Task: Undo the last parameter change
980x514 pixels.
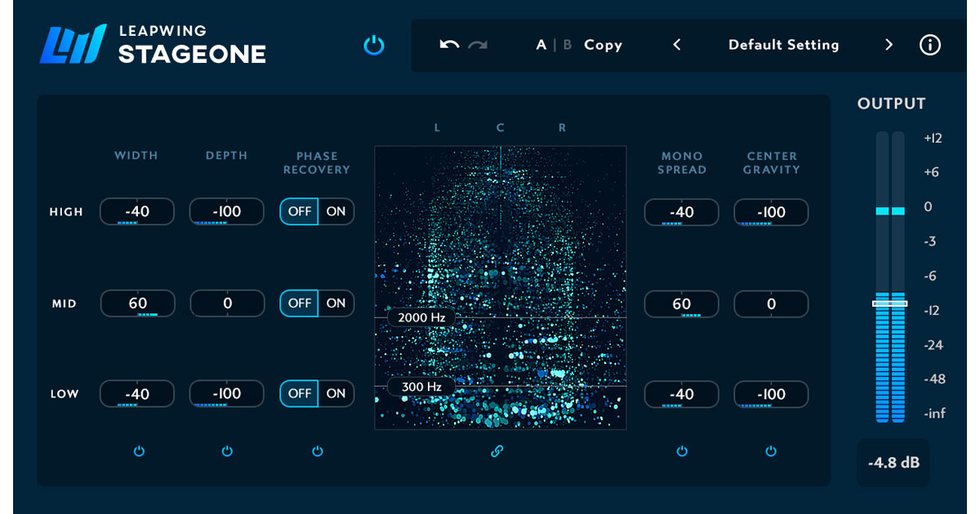Action: [448, 46]
